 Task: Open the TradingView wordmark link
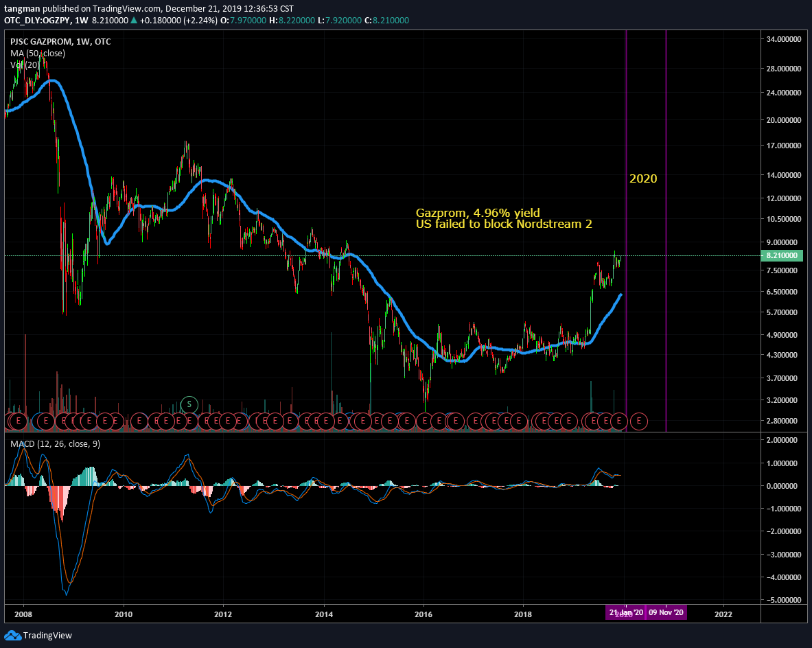pyautogui.click(x=47, y=636)
